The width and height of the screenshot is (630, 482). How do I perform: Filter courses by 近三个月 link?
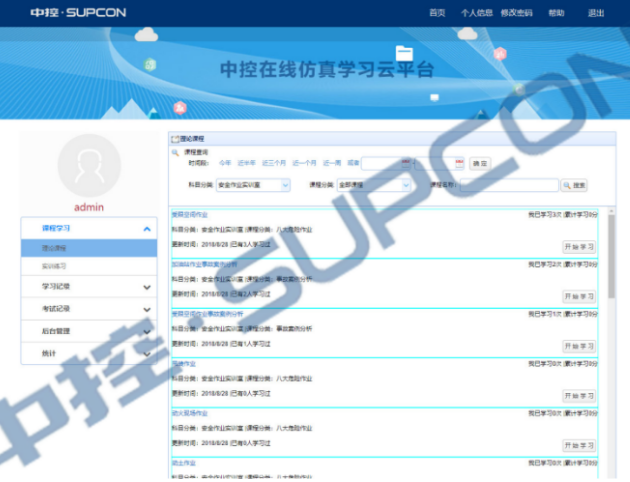274,163
